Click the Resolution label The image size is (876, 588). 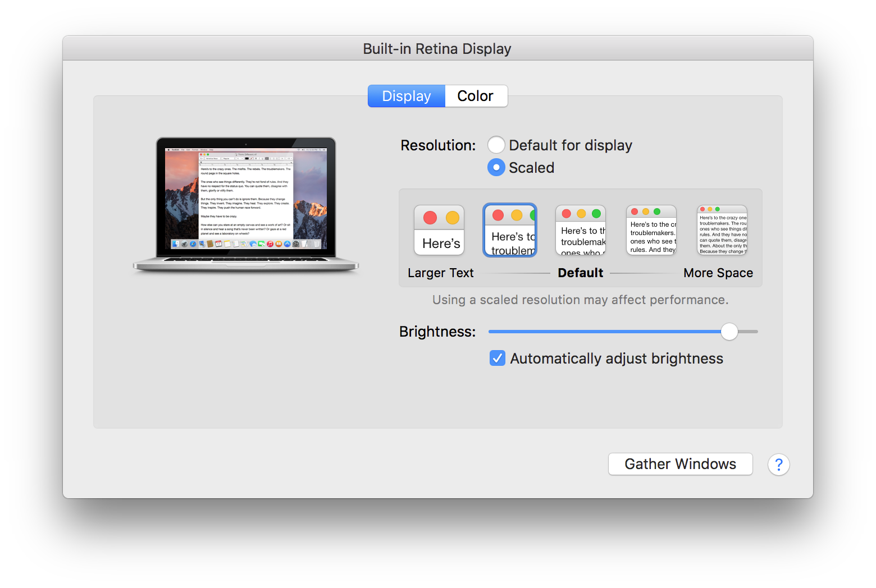[x=438, y=145]
